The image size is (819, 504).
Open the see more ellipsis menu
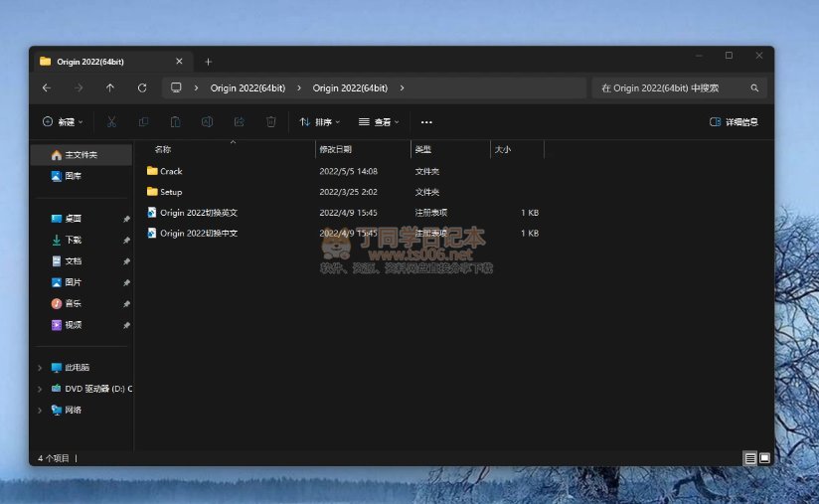426,122
